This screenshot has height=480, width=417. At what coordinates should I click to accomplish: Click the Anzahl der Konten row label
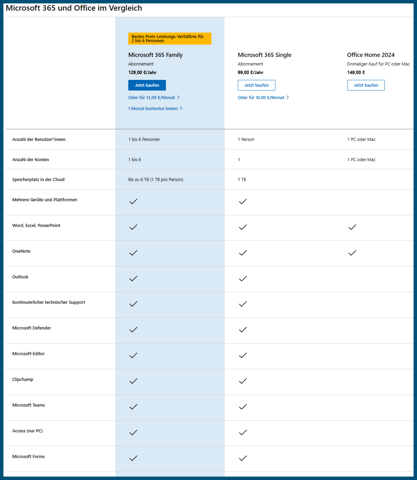point(31,160)
